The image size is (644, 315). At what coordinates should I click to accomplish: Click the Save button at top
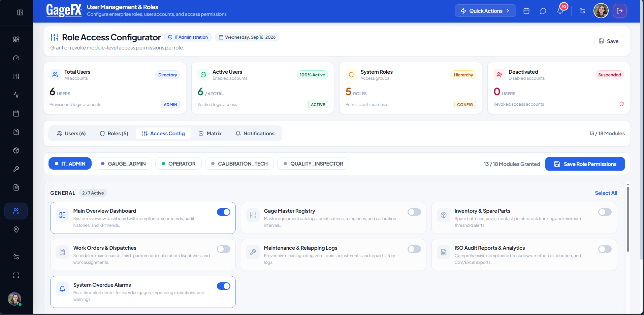(x=608, y=41)
